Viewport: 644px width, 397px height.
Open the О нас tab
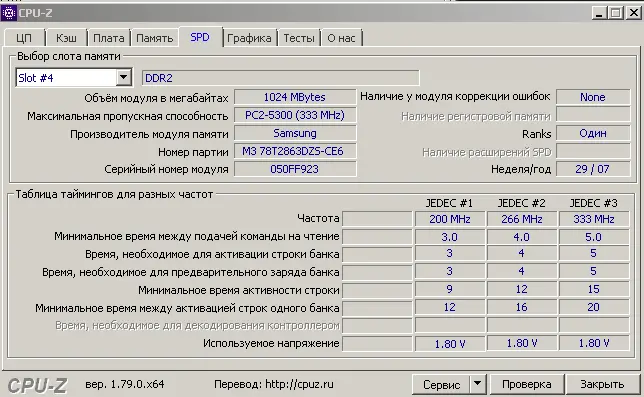click(341, 38)
